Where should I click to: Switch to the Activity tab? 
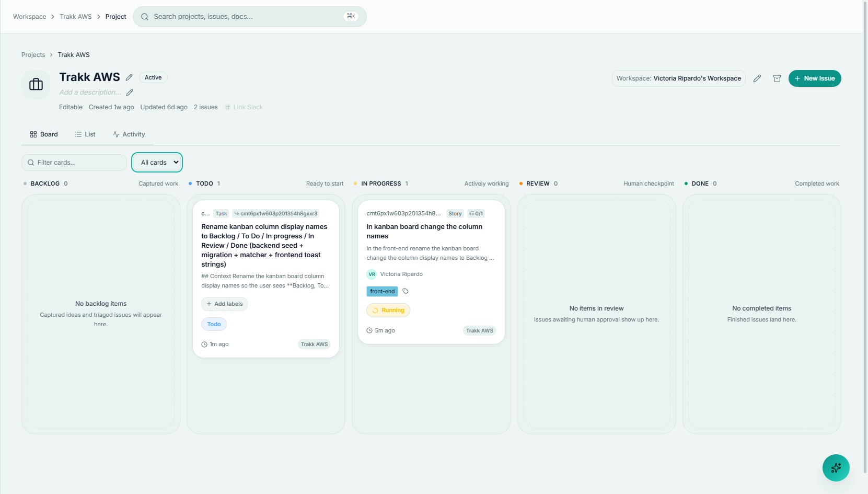pyautogui.click(x=129, y=134)
